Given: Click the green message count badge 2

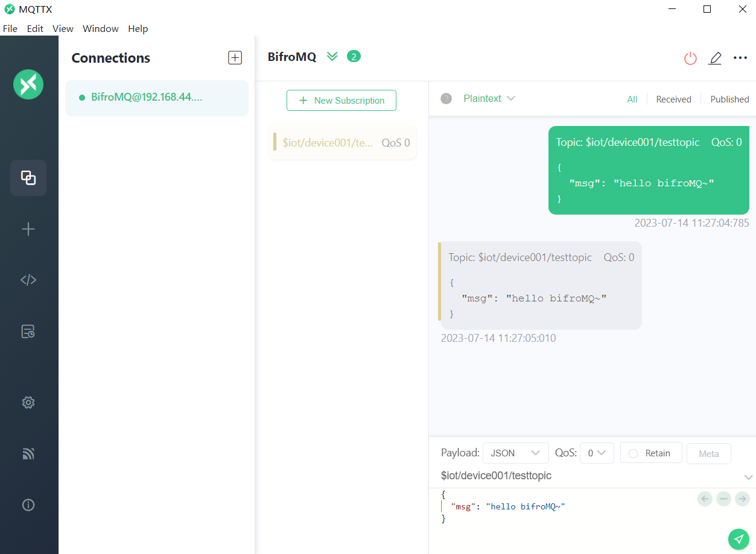Looking at the screenshot, I should 354,57.
